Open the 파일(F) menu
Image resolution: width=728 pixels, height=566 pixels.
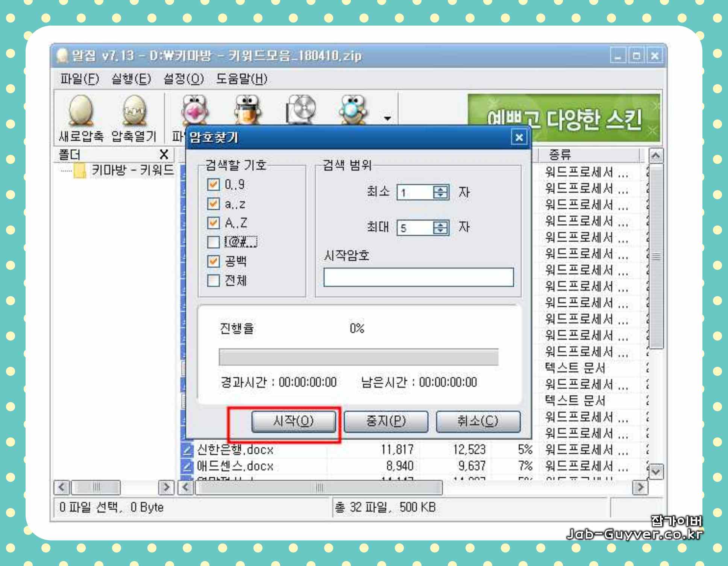pos(79,79)
